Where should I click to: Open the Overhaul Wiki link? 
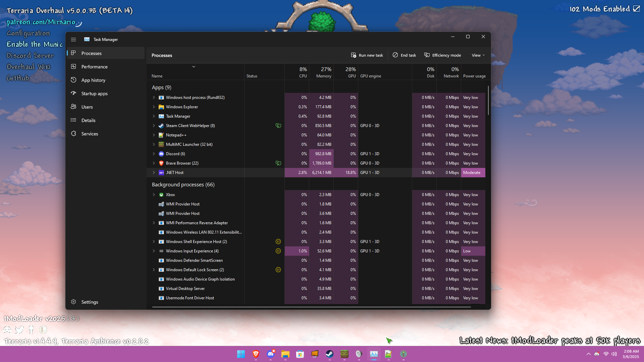[29, 67]
